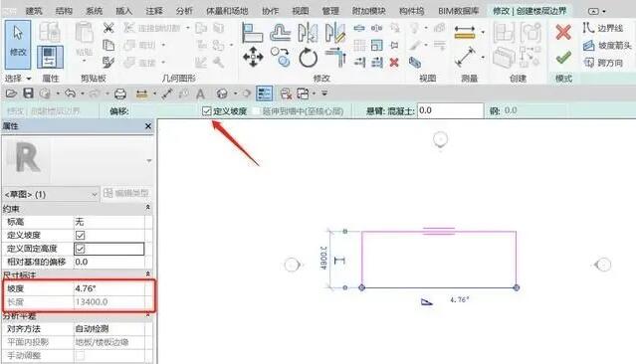Finish edit mode with the green checkmark
This screenshot has width=636, height=364.
(x=563, y=57)
